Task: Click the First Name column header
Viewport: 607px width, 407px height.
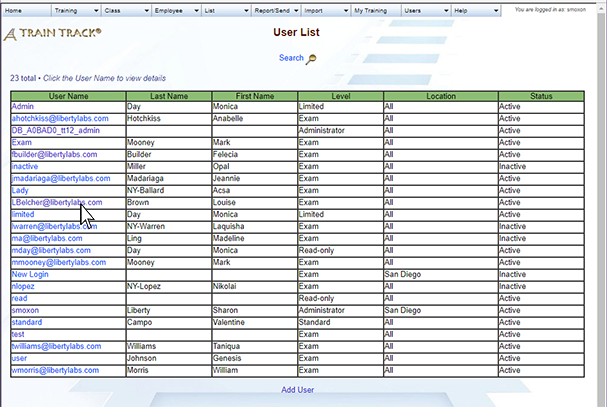Action: coord(255,96)
